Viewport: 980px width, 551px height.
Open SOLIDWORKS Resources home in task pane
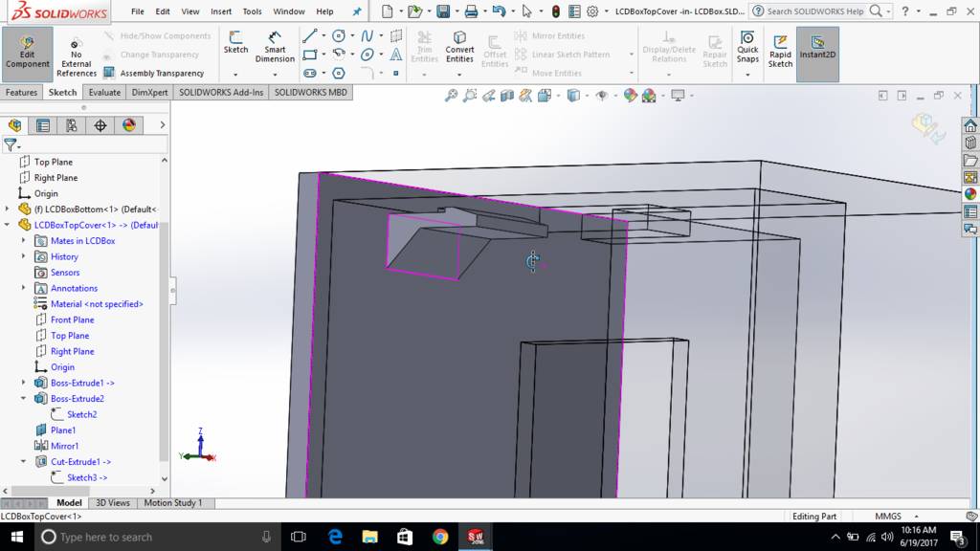pyautogui.click(x=970, y=125)
